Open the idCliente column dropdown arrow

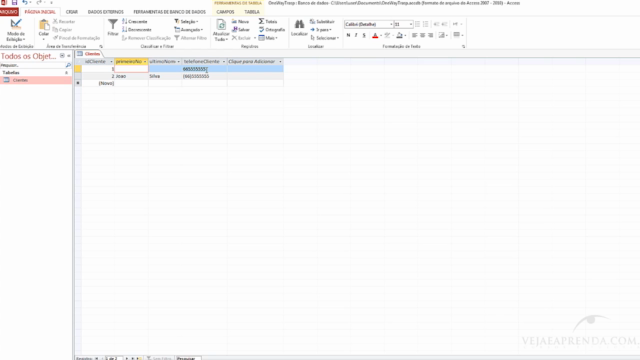[x=111, y=62]
